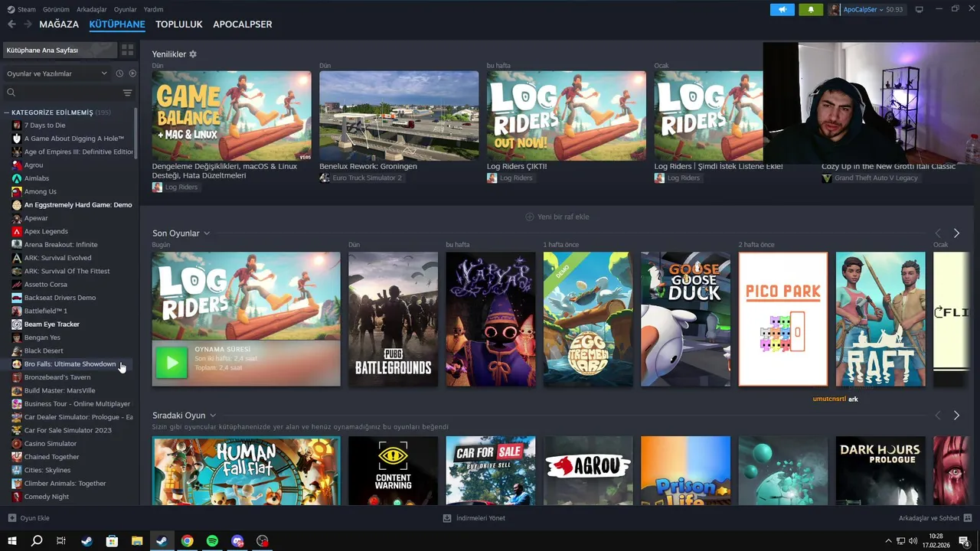Open the Arkadaşlar menu
Viewport: 980px width, 551px height.
pyautogui.click(x=92, y=9)
